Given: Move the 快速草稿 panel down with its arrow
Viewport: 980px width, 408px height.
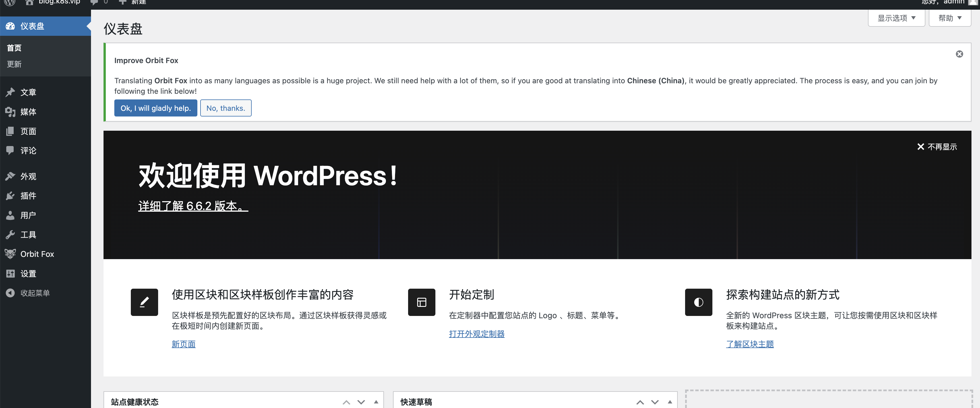Looking at the screenshot, I should [655, 402].
